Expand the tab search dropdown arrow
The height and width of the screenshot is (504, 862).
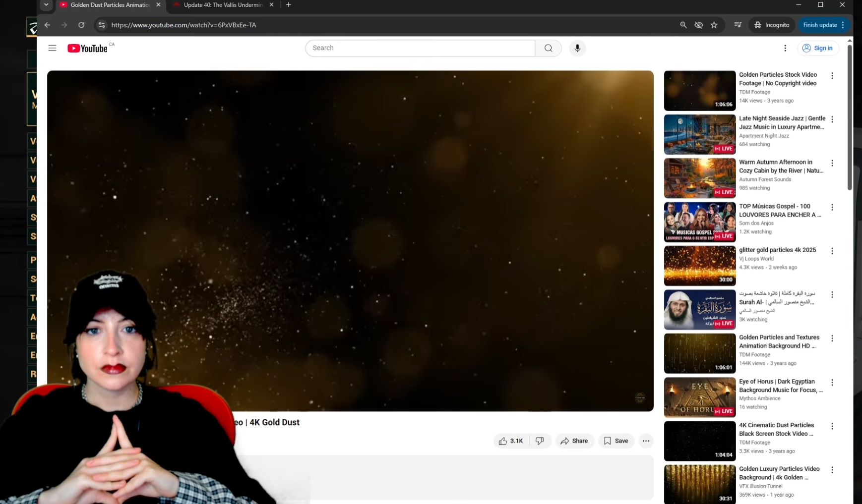[46, 5]
